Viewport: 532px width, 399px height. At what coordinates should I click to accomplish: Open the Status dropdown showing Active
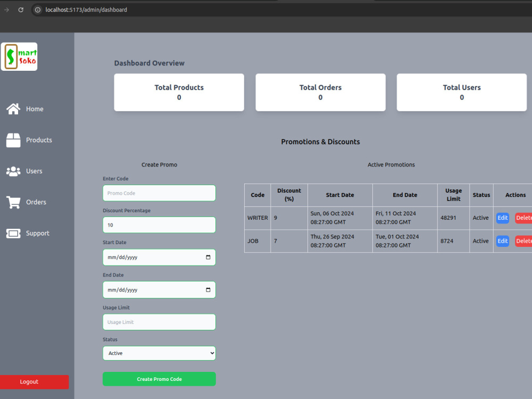(159, 353)
